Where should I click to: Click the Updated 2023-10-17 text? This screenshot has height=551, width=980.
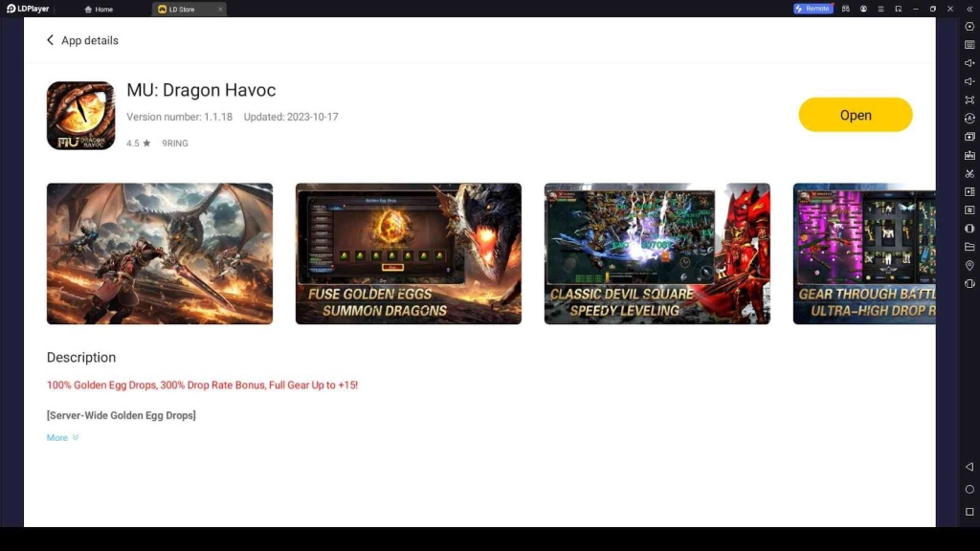[x=291, y=117]
